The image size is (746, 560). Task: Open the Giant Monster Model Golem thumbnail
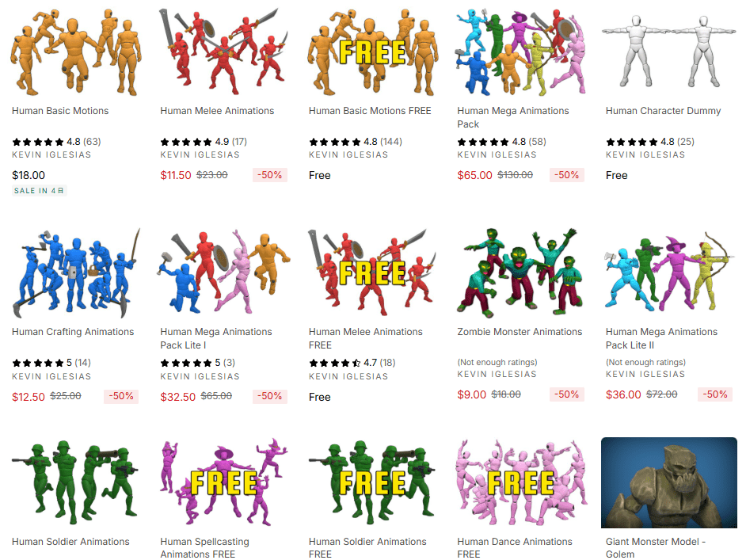[669, 482]
